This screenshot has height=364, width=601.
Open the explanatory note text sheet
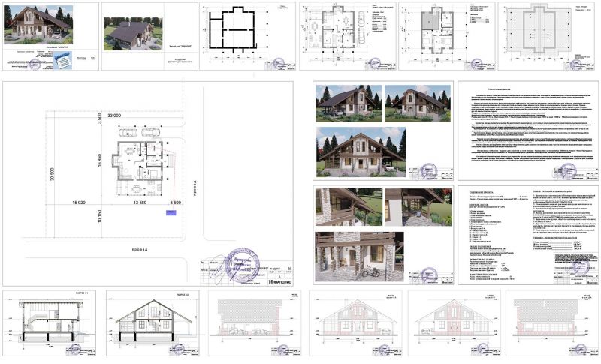(528, 131)
